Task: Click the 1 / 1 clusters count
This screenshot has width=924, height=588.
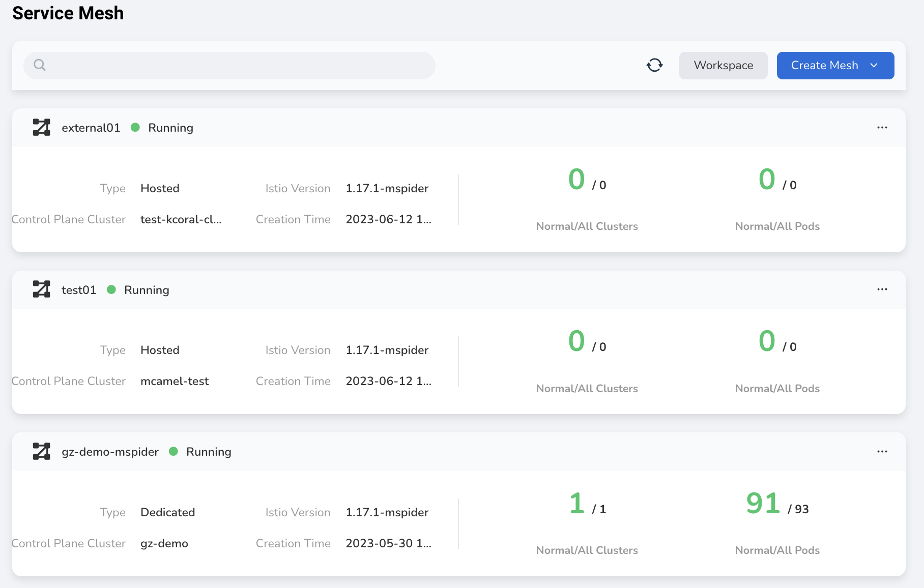Action: coord(587,504)
